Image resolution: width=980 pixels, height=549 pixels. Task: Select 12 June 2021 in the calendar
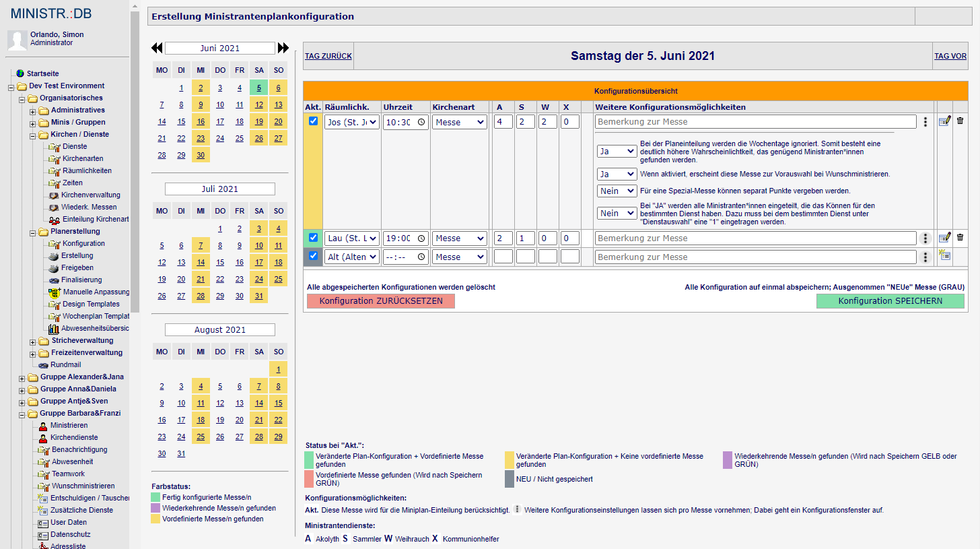pos(259,104)
